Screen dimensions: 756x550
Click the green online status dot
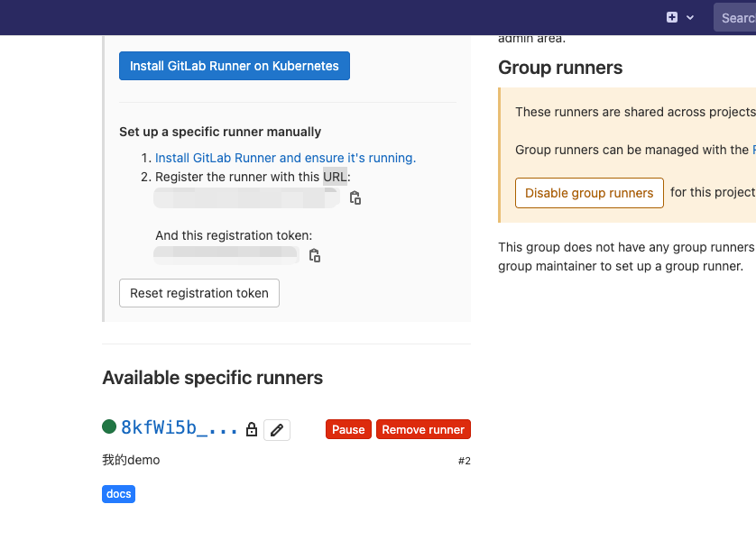[109, 426]
